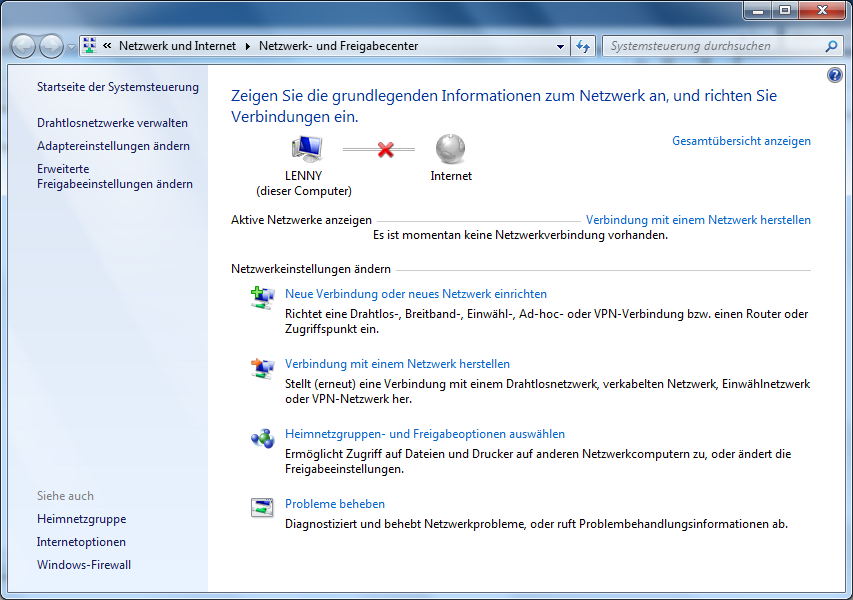Click the Systemsteuerung durchsuchen search field
The height and width of the screenshot is (600, 853).
point(715,46)
